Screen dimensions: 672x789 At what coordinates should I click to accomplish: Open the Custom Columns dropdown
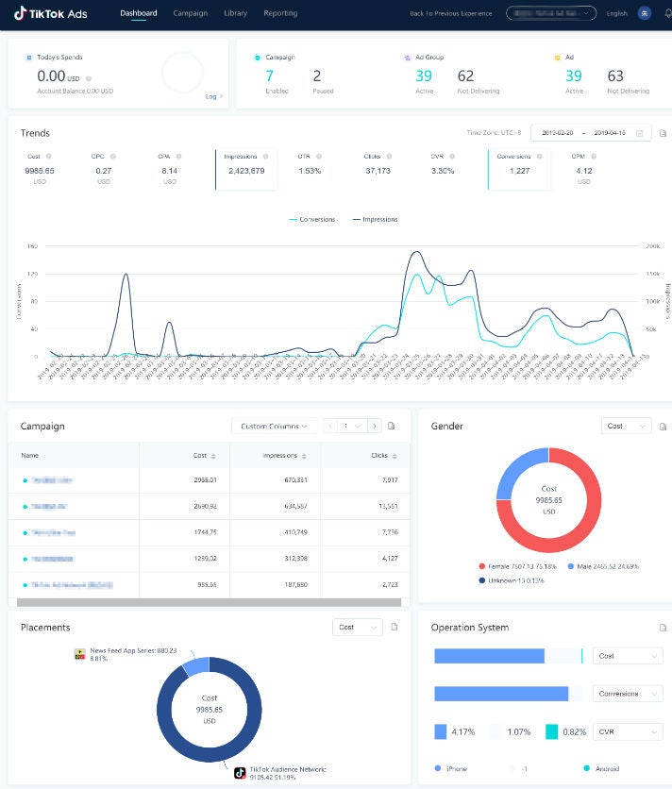[273, 427]
